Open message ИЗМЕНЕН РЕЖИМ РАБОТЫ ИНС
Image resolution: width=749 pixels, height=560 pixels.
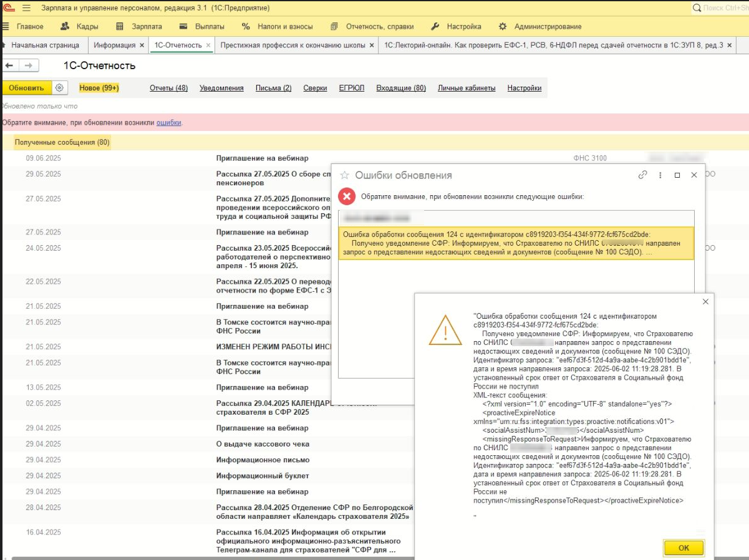point(273,347)
